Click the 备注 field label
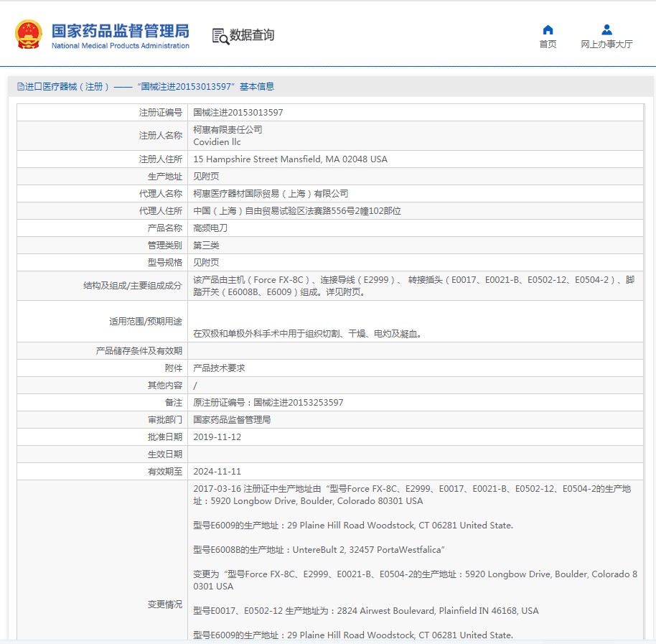 174,403
